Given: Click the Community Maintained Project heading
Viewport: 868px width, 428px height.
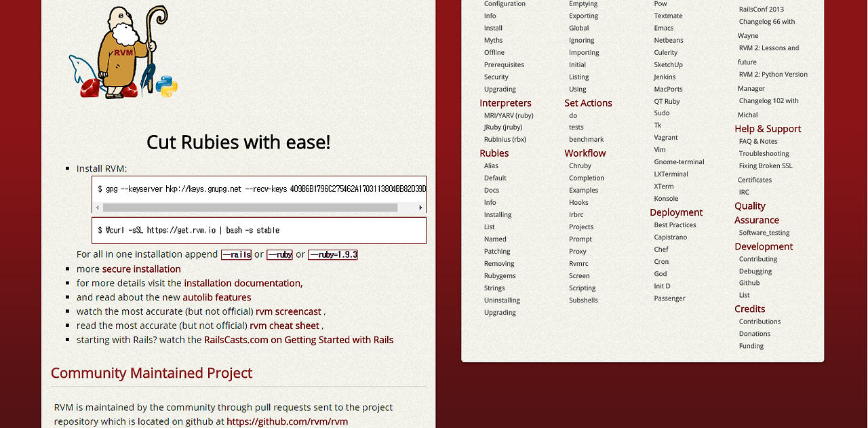Looking at the screenshot, I should point(151,373).
